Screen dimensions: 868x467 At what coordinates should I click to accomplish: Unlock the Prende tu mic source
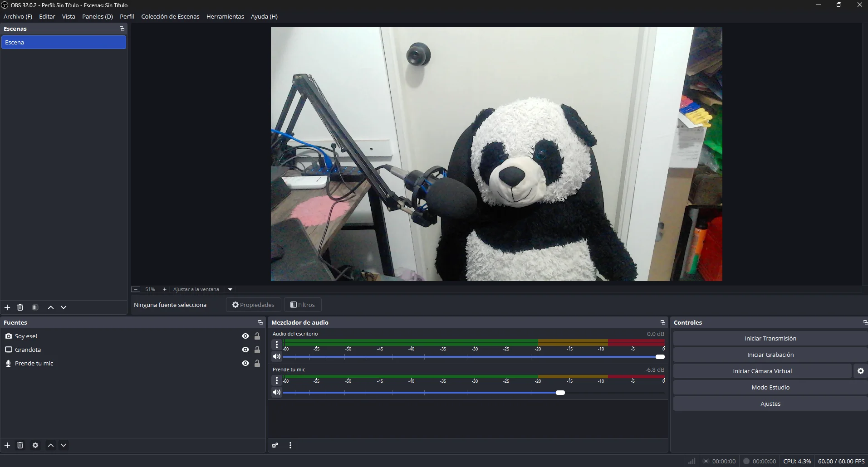tap(257, 363)
